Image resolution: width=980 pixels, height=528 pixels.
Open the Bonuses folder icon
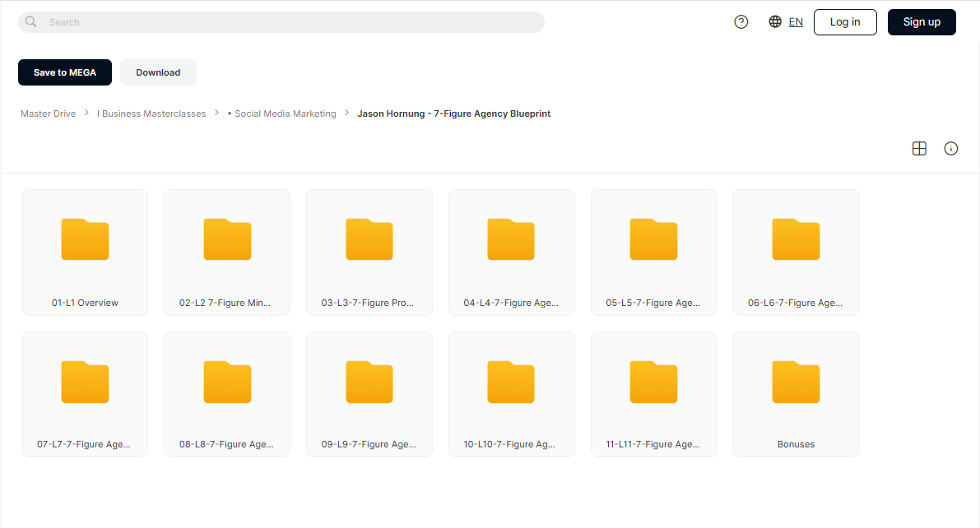(796, 382)
